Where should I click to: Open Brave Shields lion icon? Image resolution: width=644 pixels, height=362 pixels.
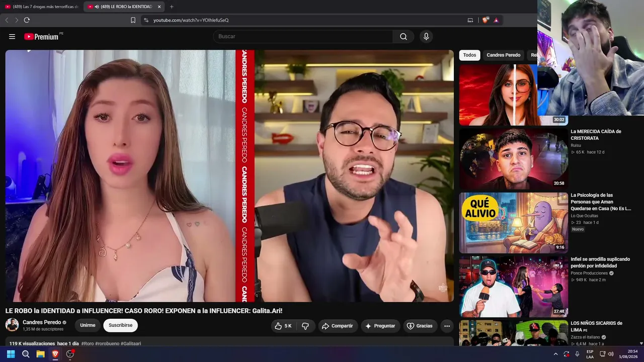[x=485, y=20]
